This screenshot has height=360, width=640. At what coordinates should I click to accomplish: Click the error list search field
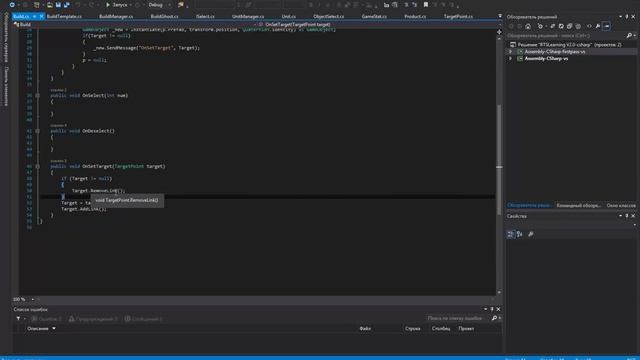click(x=458, y=318)
